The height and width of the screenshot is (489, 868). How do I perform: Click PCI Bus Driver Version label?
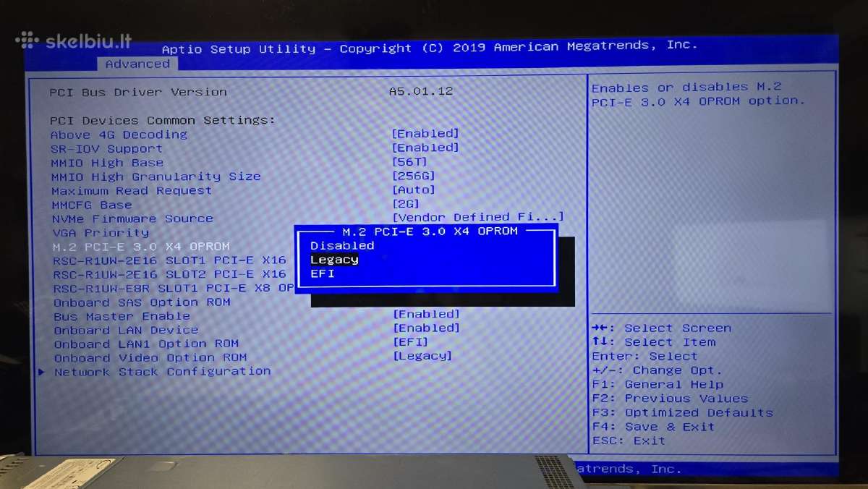pos(138,92)
